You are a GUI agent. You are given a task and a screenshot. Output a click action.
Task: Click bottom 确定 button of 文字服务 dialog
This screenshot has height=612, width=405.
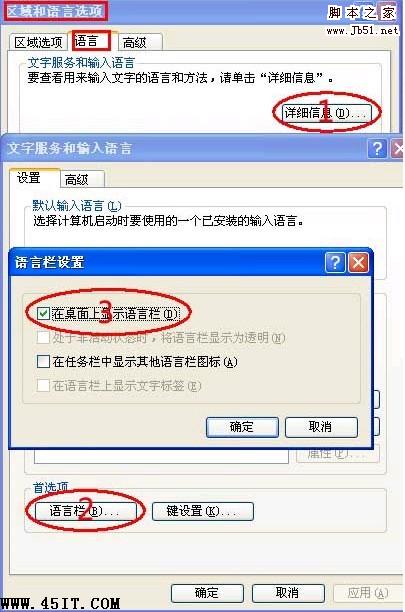[x=207, y=593]
